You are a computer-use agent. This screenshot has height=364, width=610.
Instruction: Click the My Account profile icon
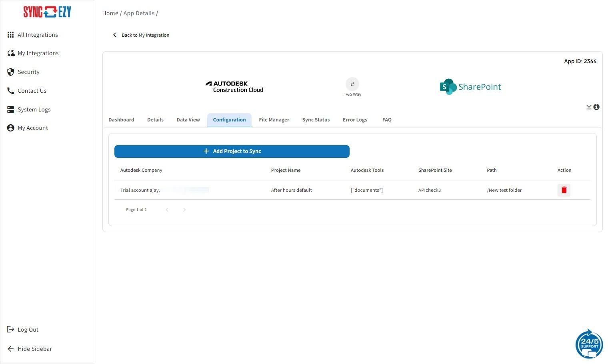point(11,128)
